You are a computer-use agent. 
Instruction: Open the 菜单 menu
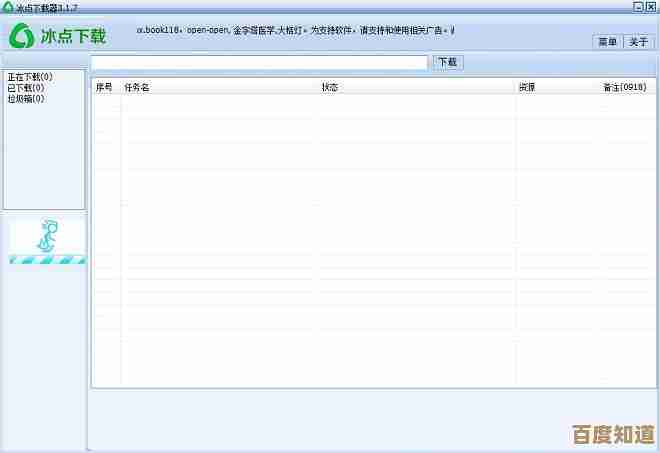607,42
